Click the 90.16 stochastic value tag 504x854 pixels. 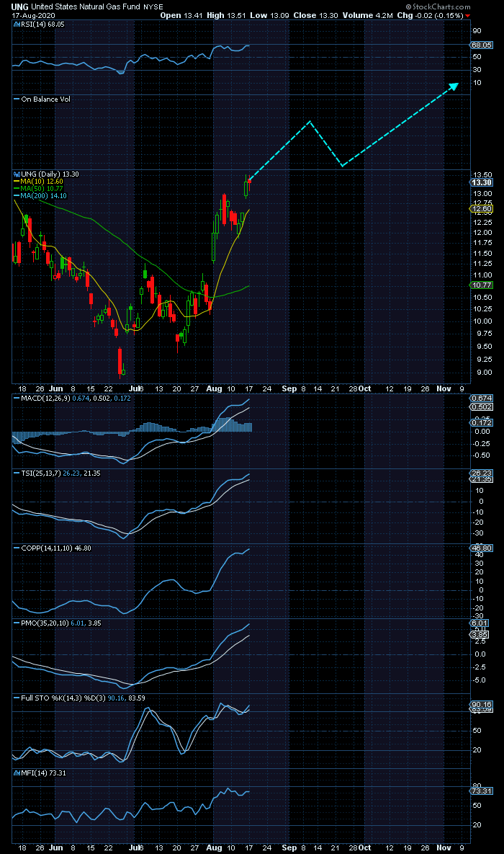click(x=481, y=705)
